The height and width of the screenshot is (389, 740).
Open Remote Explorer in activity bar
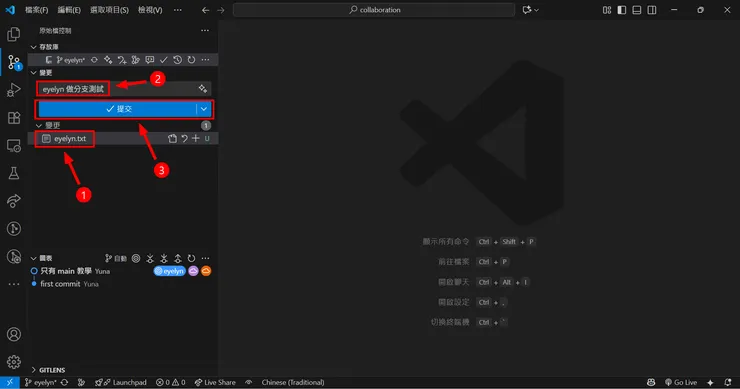(x=14, y=145)
